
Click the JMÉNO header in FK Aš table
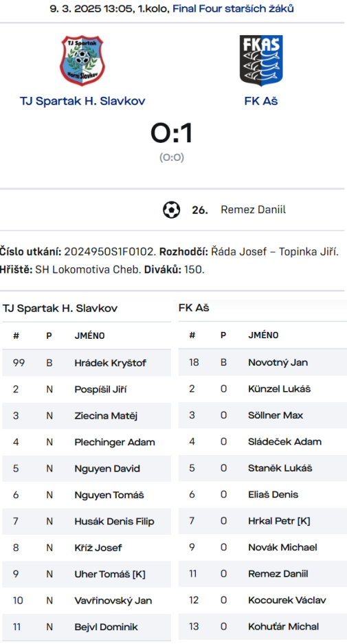(x=263, y=335)
